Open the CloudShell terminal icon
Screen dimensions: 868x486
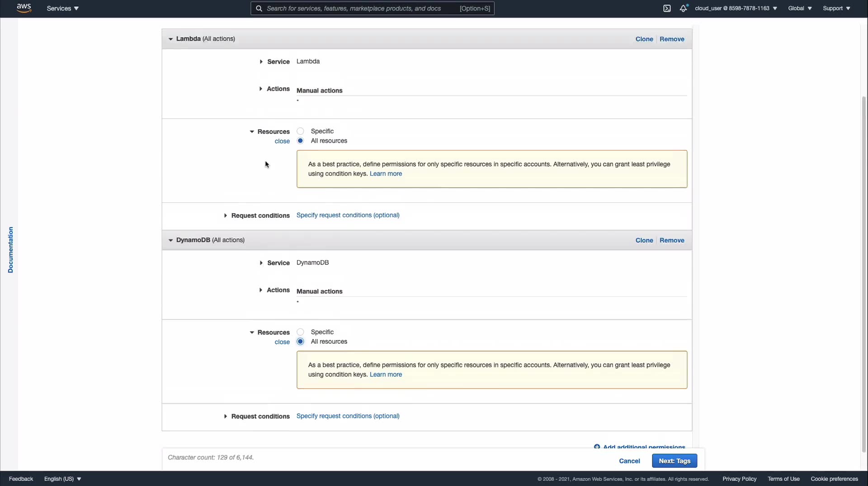coord(667,9)
